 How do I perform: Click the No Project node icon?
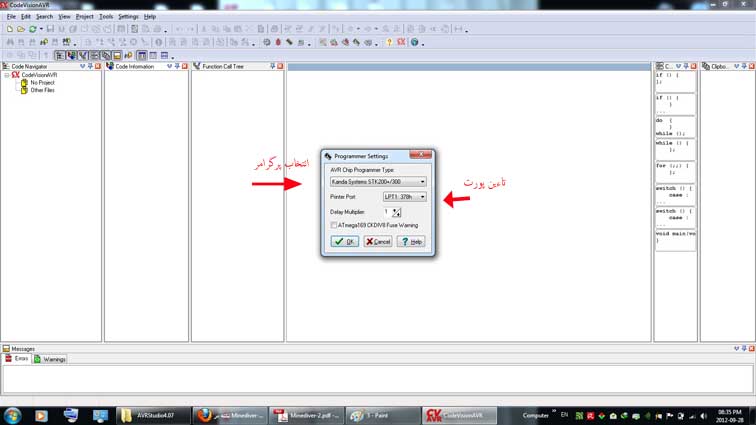click(x=24, y=82)
